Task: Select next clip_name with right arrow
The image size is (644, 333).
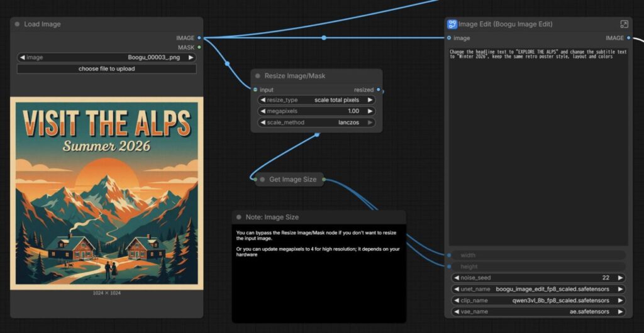Action: tap(620, 300)
